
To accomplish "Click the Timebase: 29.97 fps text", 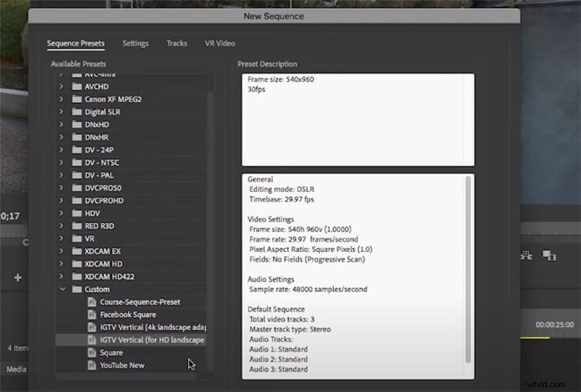I will coord(282,199).
